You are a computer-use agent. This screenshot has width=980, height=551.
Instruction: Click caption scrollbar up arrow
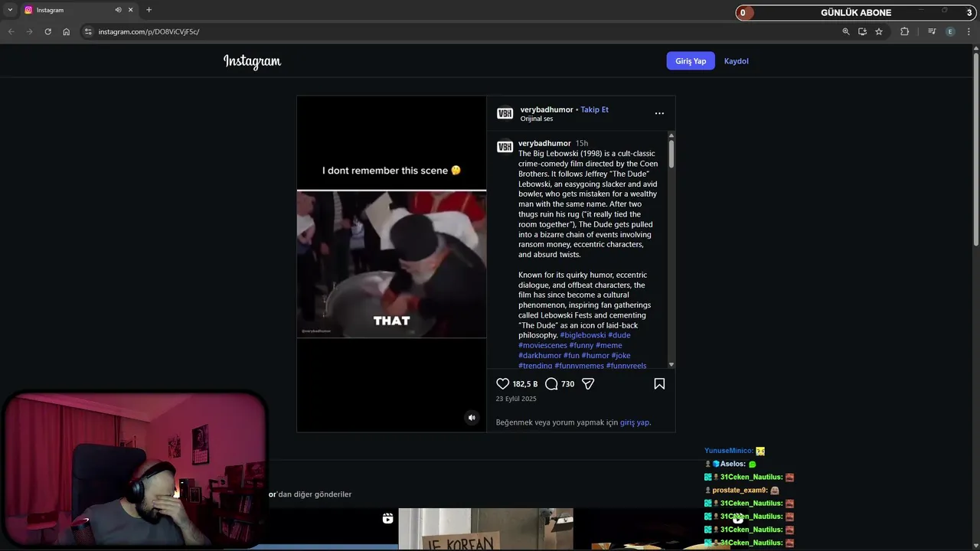click(671, 135)
